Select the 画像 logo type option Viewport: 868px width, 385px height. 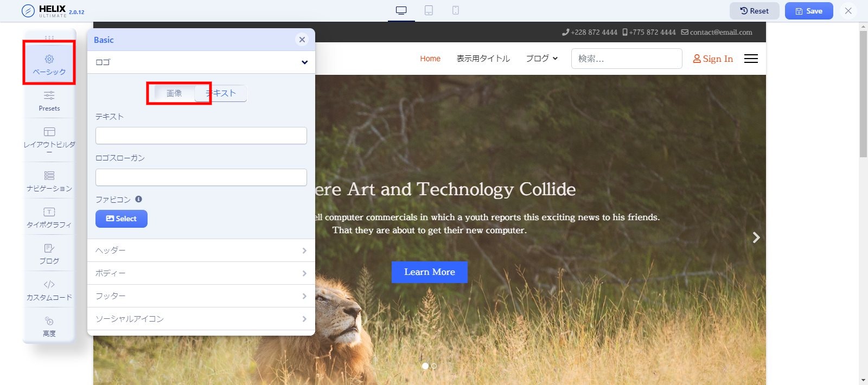pos(174,93)
